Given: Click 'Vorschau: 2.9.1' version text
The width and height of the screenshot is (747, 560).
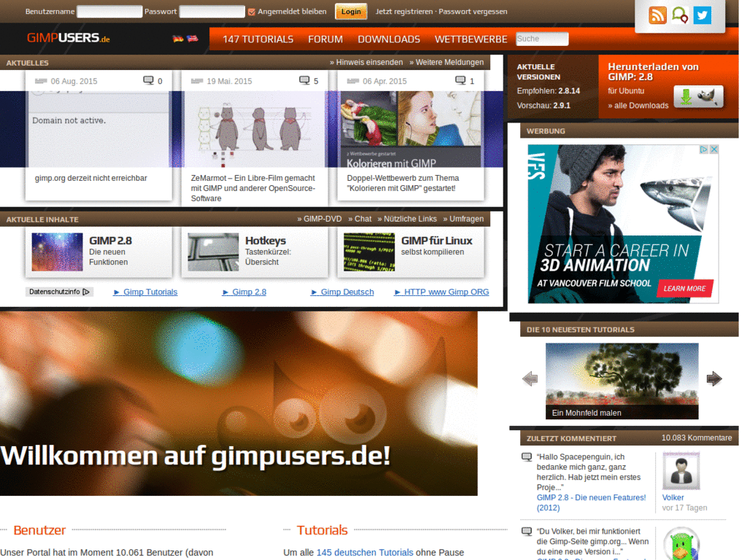Looking at the screenshot, I should pos(543,106).
